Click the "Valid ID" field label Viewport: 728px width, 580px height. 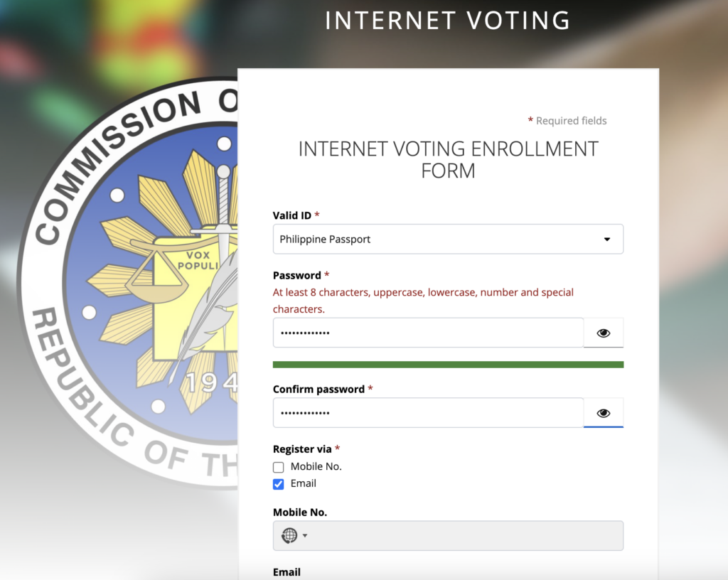(x=291, y=215)
